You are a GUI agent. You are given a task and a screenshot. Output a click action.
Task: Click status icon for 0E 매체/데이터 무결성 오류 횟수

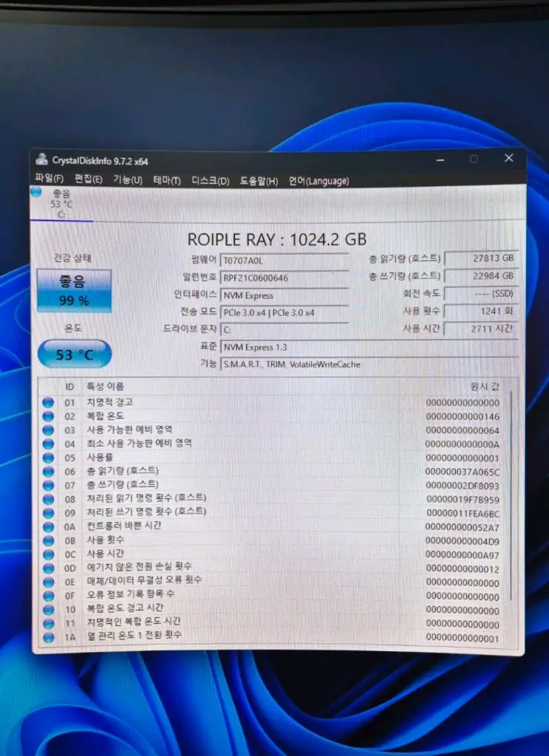click(x=48, y=582)
